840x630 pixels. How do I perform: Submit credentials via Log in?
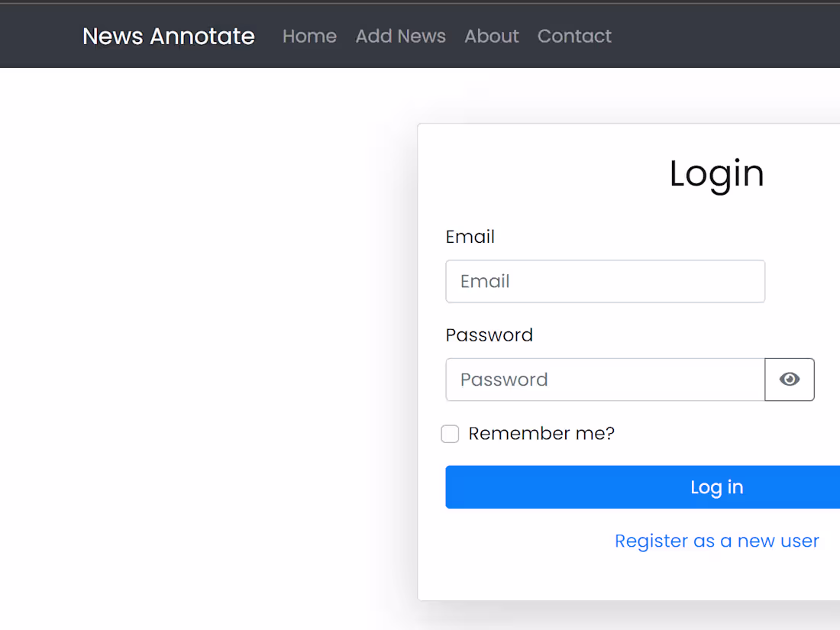(716, 486)
